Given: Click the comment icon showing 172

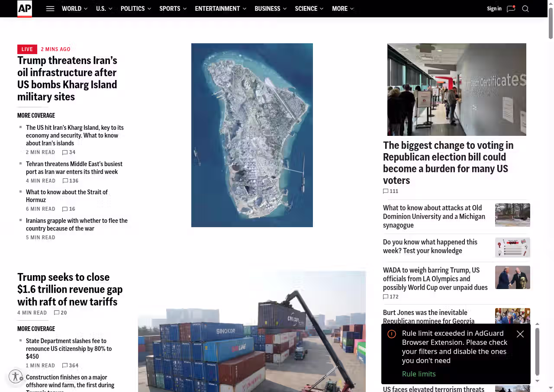Looking at the screenshot, I should pos(386,297).
